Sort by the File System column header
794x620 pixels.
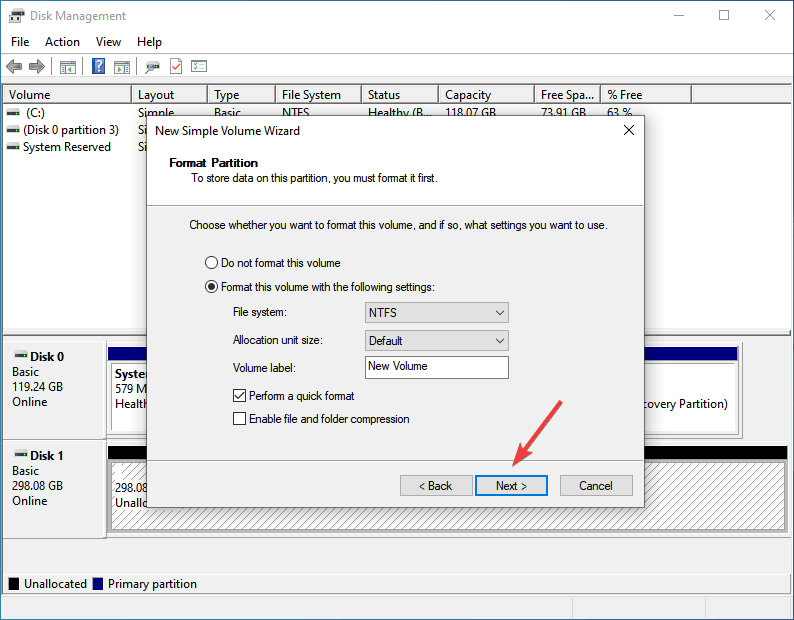319,95
